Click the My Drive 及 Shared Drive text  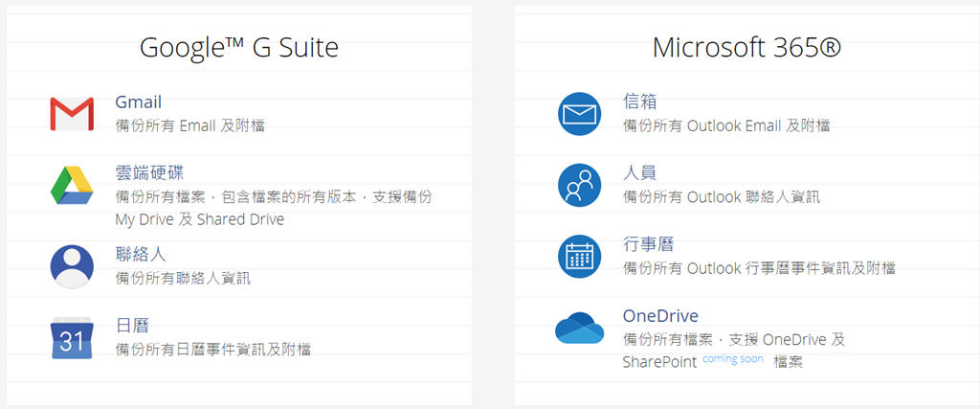tap(199, 219)
